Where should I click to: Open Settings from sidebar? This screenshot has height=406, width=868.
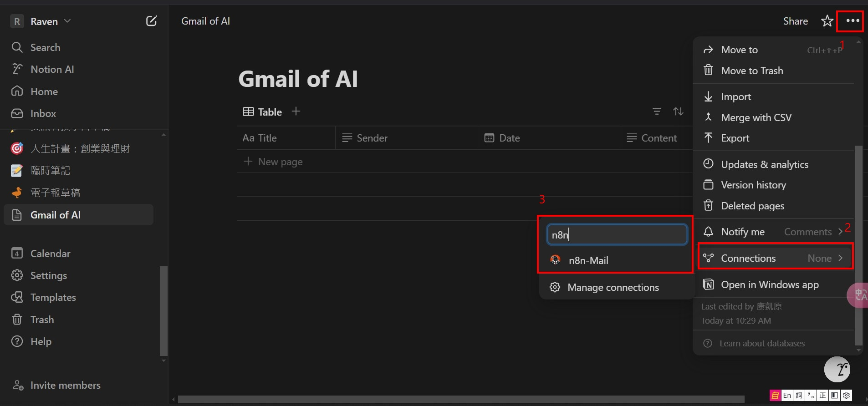[x=48, y=275]
